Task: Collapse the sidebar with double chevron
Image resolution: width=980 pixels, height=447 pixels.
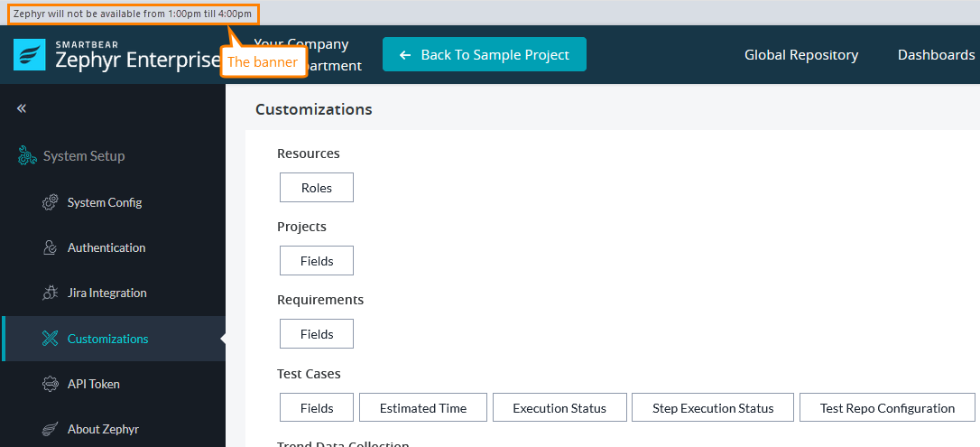Action: click(22, 108)
